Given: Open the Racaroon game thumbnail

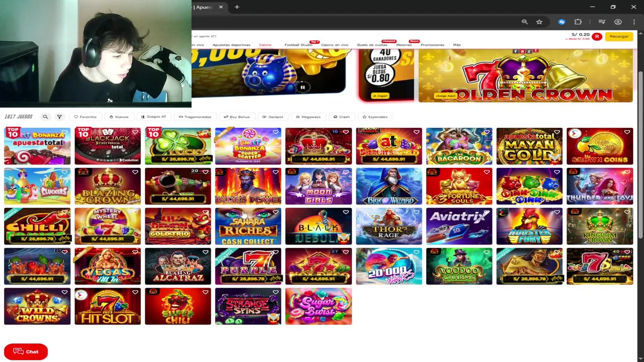Looking at the screenshot, I should [459, 146].
